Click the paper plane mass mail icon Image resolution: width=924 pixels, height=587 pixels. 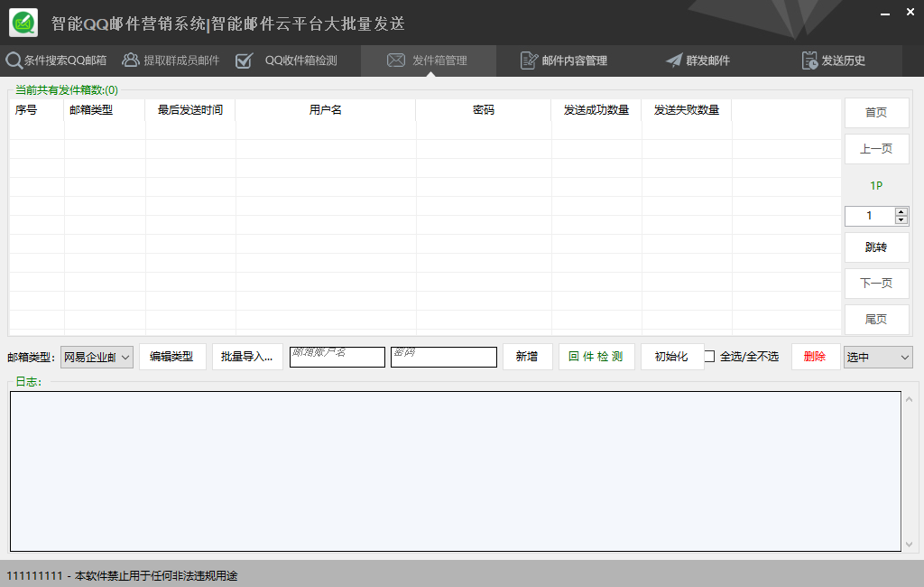(x=673, y=61)
